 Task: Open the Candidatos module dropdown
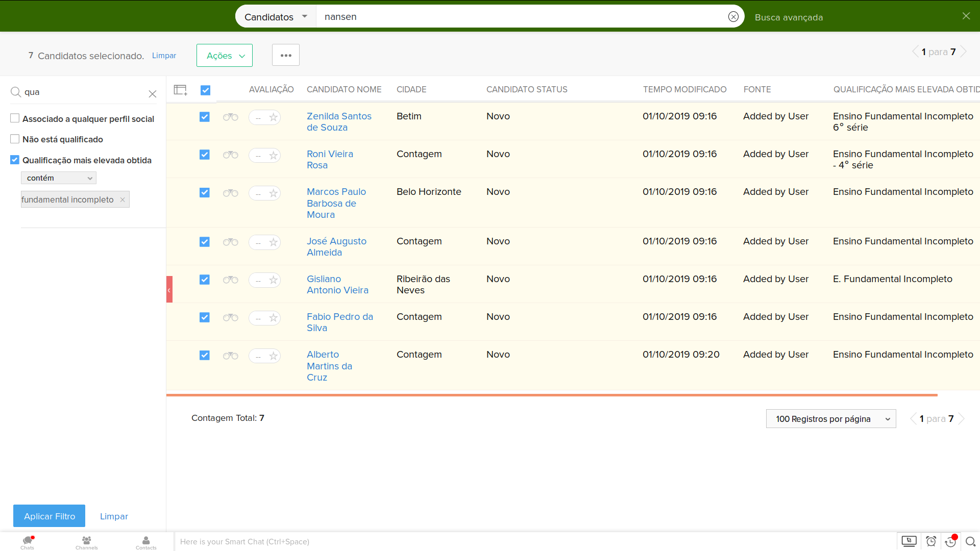pyautogui.click(x=276, y=17)
